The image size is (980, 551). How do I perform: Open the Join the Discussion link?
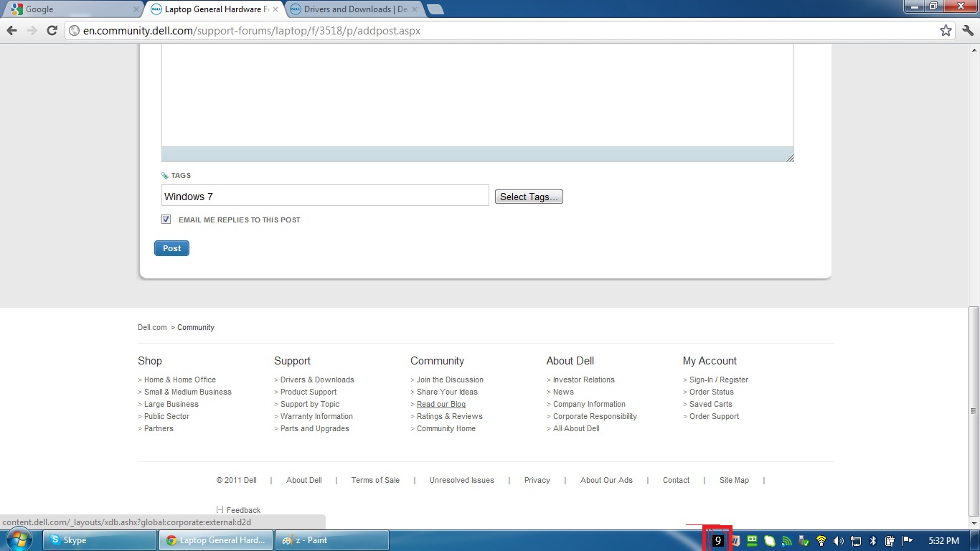(450, 380)
